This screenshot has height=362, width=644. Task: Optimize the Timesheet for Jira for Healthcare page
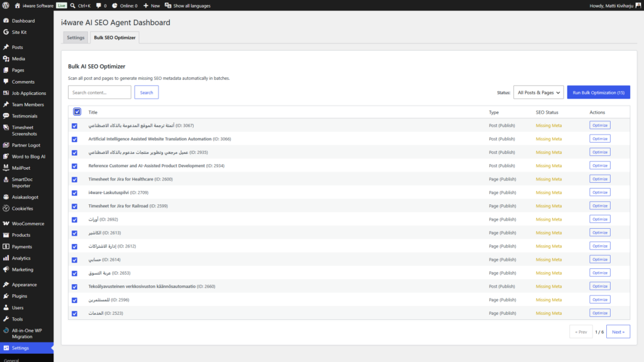(599, 179)
